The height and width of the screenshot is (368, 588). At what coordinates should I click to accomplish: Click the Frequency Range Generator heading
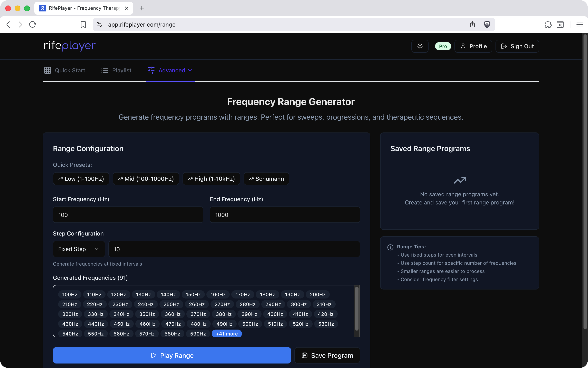click(291, 102)
